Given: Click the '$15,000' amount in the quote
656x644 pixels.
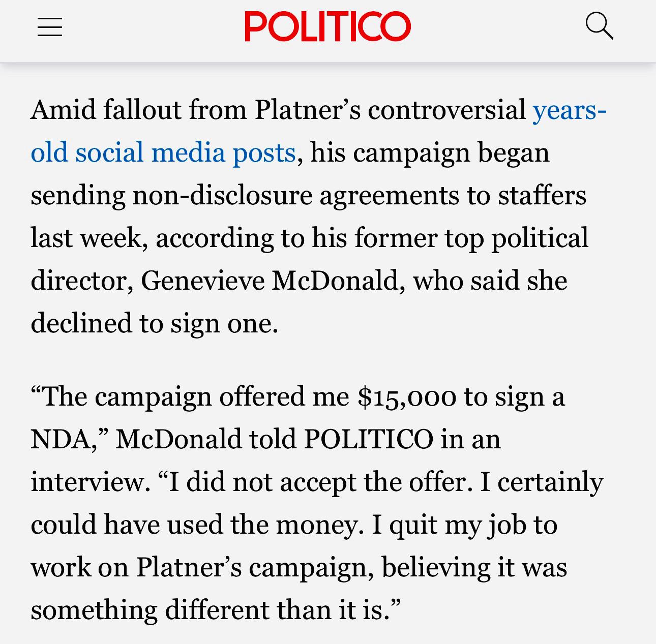Looking at the screenshot, I should [x=406, y=397].
